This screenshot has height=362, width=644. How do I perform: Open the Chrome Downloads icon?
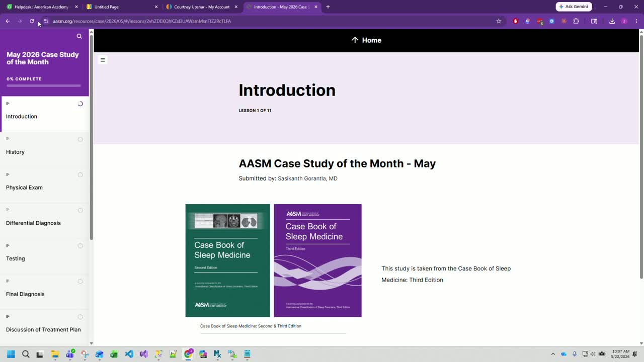612,21
